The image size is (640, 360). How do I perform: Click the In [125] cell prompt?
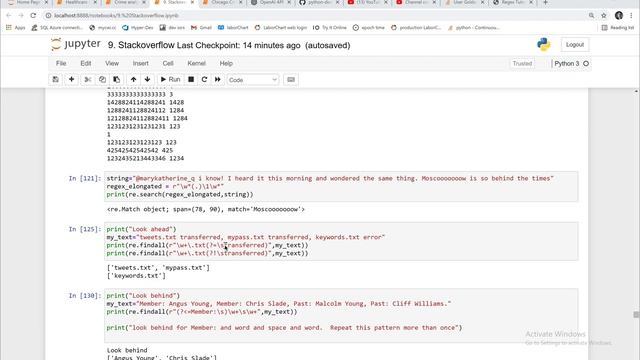(x=84, y=229)
